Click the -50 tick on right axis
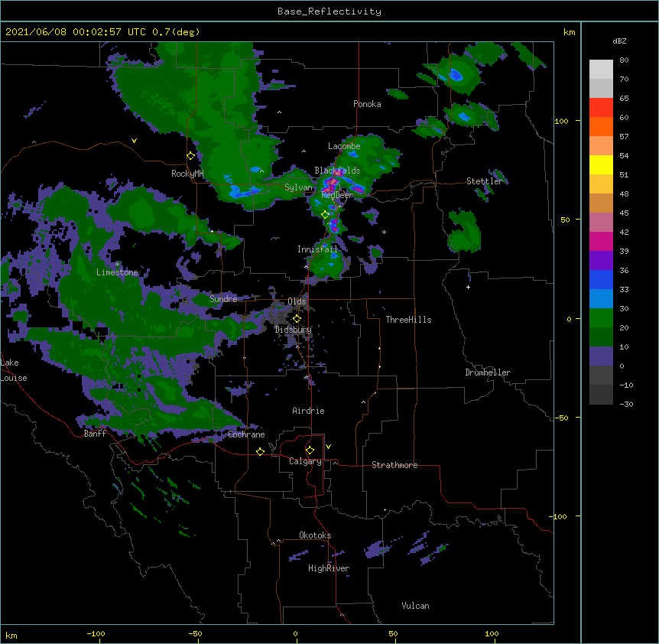Image resolution: width=659 pixels, height=644 pixels. [561, 418]
